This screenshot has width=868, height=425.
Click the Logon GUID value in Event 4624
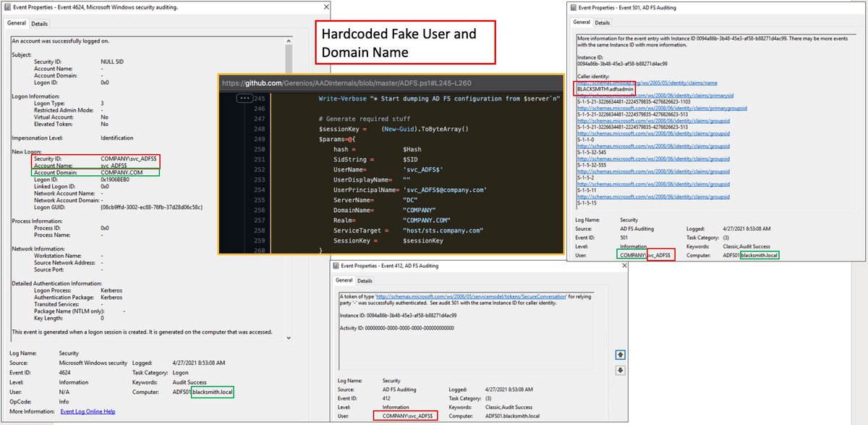pos(151,206)
